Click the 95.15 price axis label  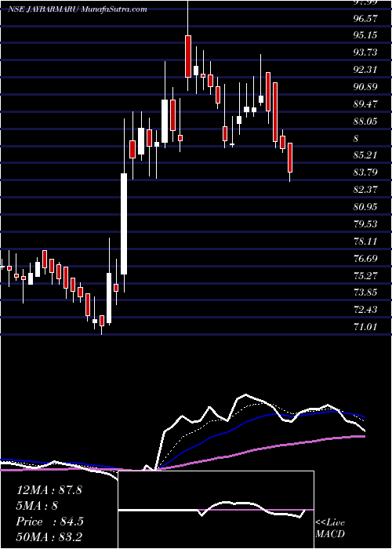365,35
